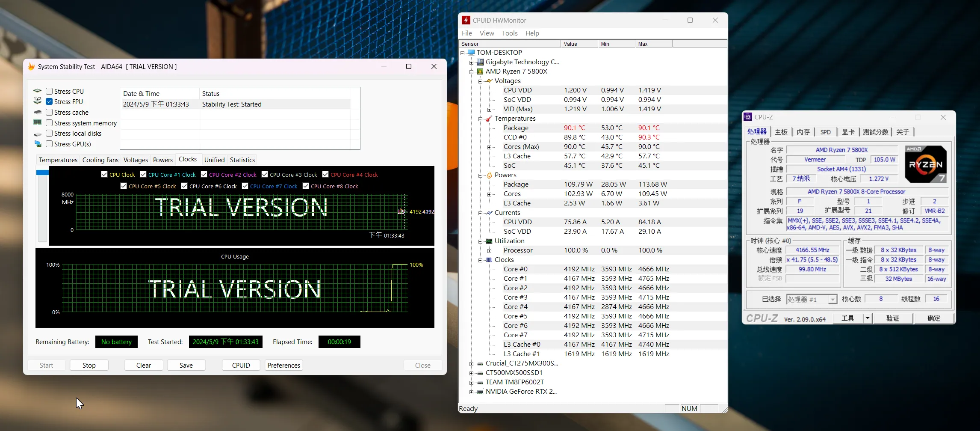
Task: Uncheck the Stress FPU checkbox
Action: coord(49,101)
